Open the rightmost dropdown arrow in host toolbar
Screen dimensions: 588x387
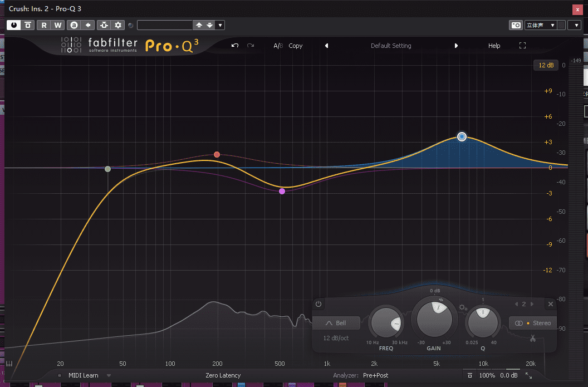576,25
